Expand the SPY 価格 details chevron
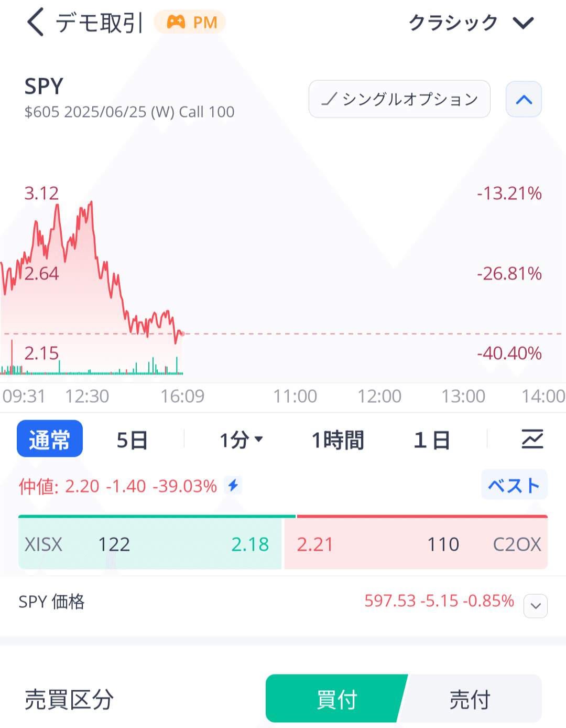 pyautogui.click(x=535, y=606)
